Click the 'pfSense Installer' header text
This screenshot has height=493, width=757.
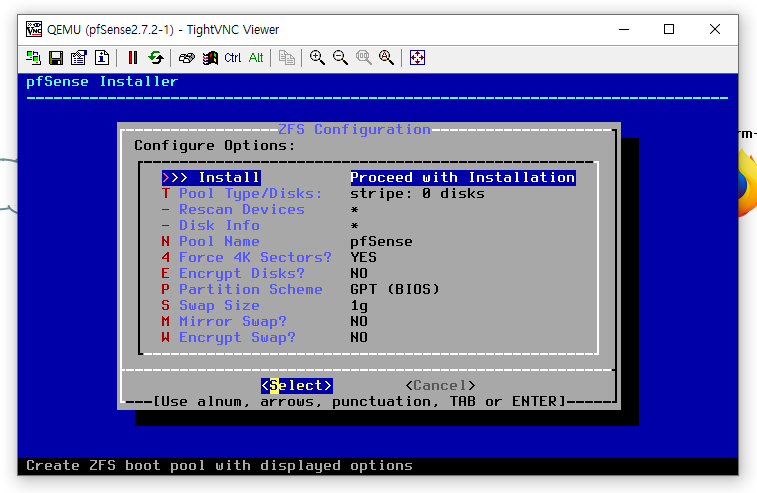click(102, 82)
